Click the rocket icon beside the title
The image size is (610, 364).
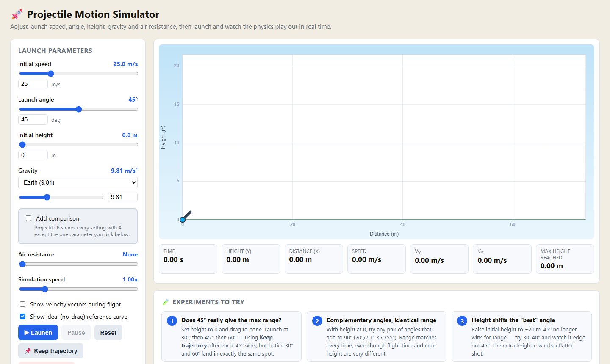(17, 14)
